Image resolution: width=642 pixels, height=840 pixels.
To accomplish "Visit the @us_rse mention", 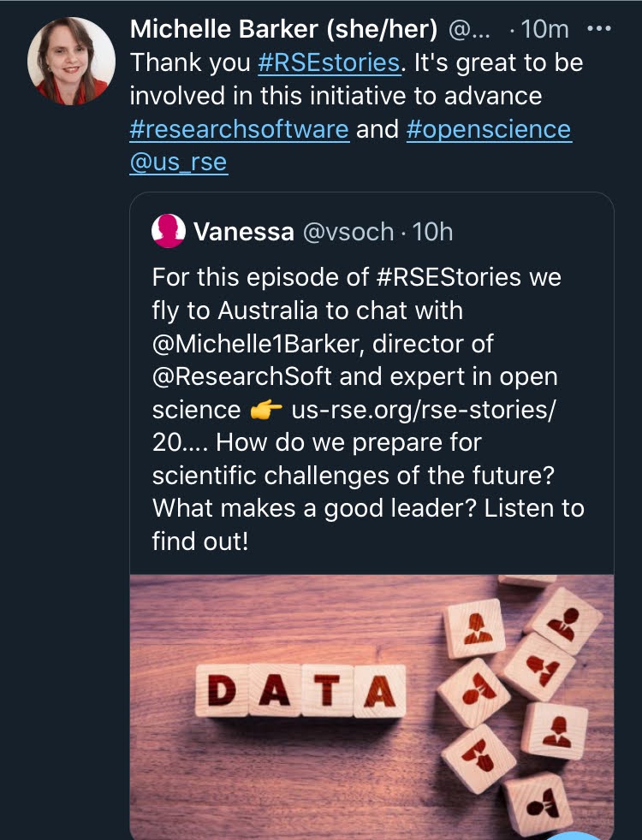I will (178, 163).
